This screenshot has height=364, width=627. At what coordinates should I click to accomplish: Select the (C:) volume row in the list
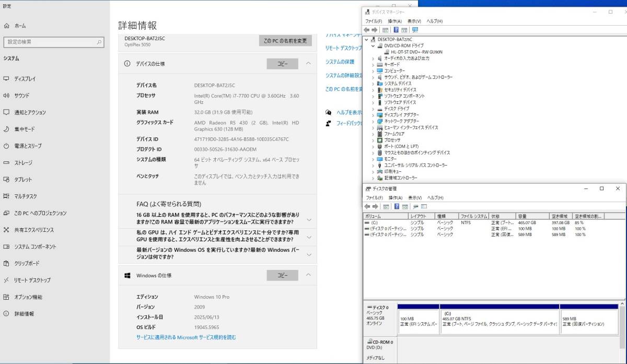click(x=493, y=222)
